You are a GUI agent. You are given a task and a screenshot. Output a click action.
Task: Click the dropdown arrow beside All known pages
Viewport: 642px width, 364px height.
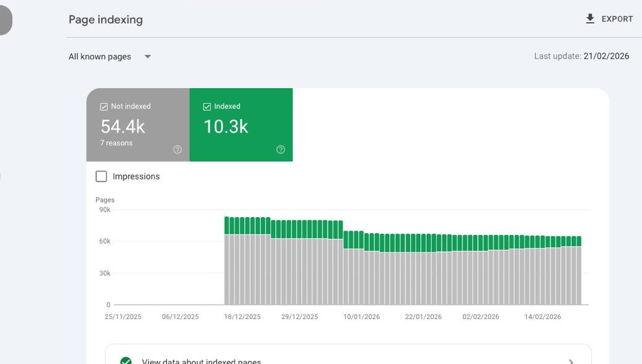[x=148, y=56]
